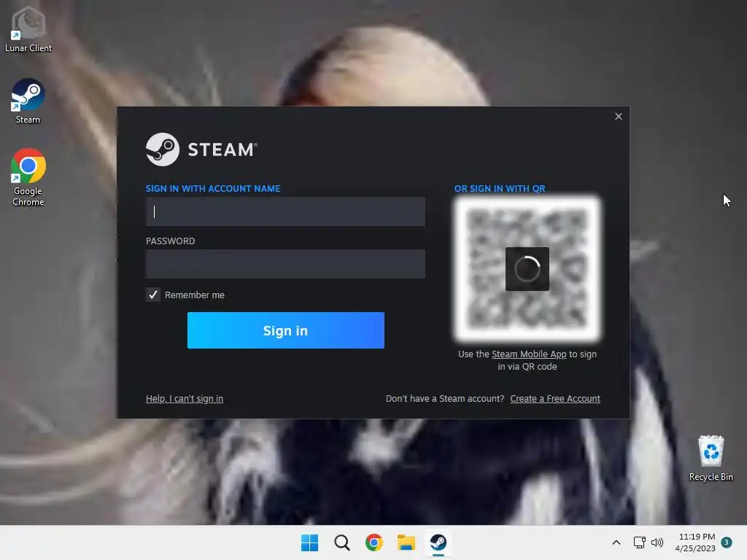Open taskbar Search
The image size is (747, 560).
coord(342,542)
